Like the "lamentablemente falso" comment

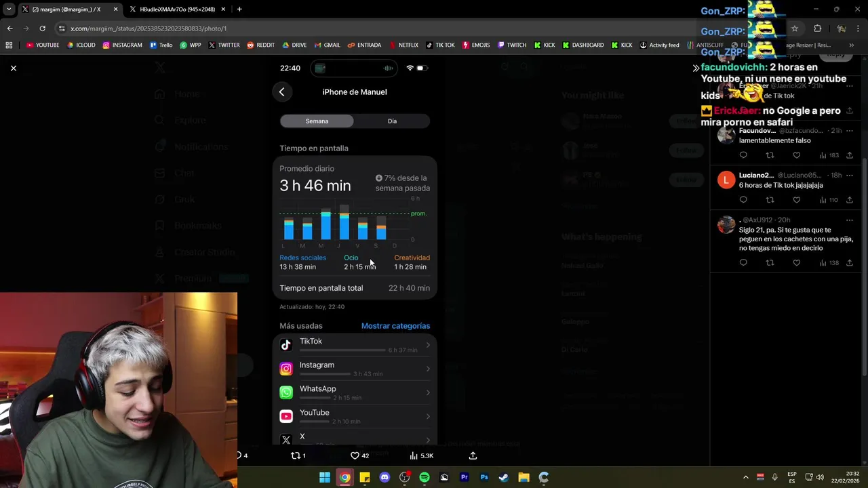coord(796,155)
